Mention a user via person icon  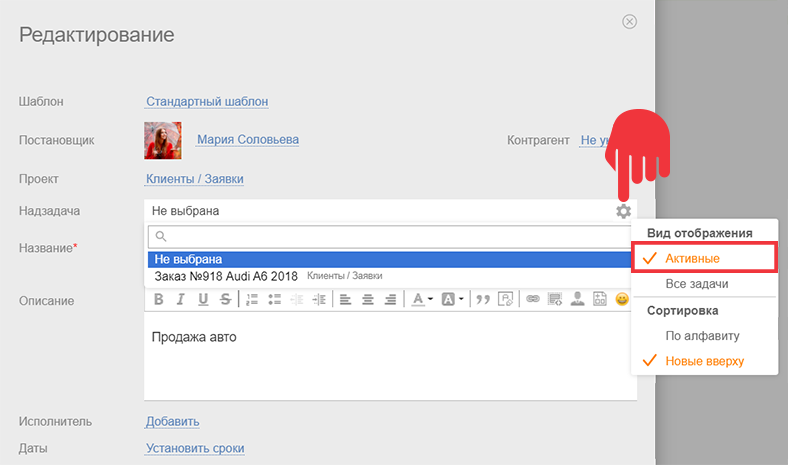(x=577, y=299)
